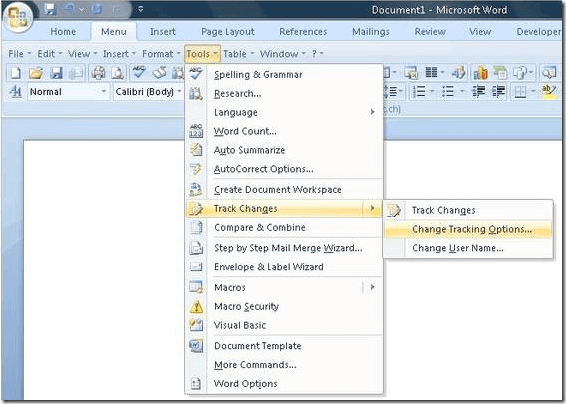Viewport: 566px width, 404px height.
Task: Open Customize Quick Access Toolbar arrow
Action: (141, 9)
